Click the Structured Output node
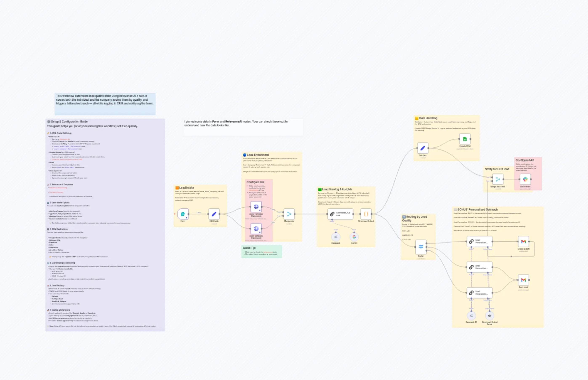 (x=366, y=214)
